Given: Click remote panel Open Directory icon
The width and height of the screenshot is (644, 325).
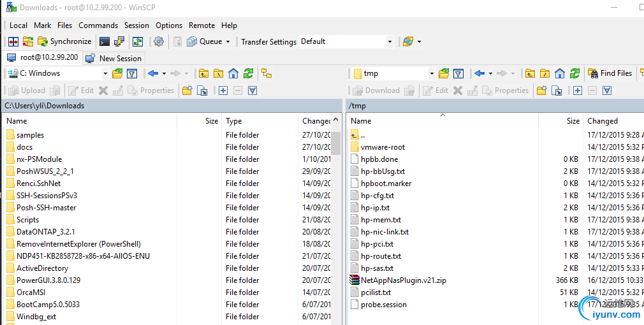Looking at the screenshot, I should click(x=444, y=73).
